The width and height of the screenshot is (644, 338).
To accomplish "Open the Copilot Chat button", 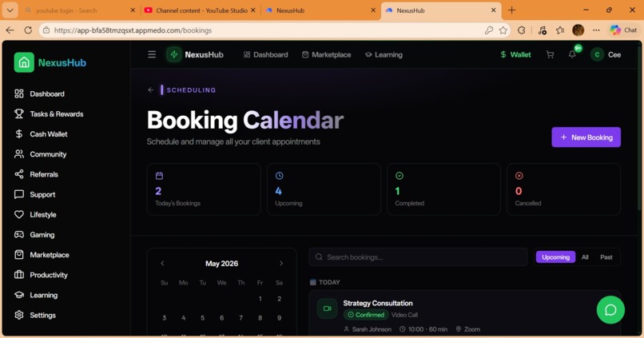I will 623,30.
